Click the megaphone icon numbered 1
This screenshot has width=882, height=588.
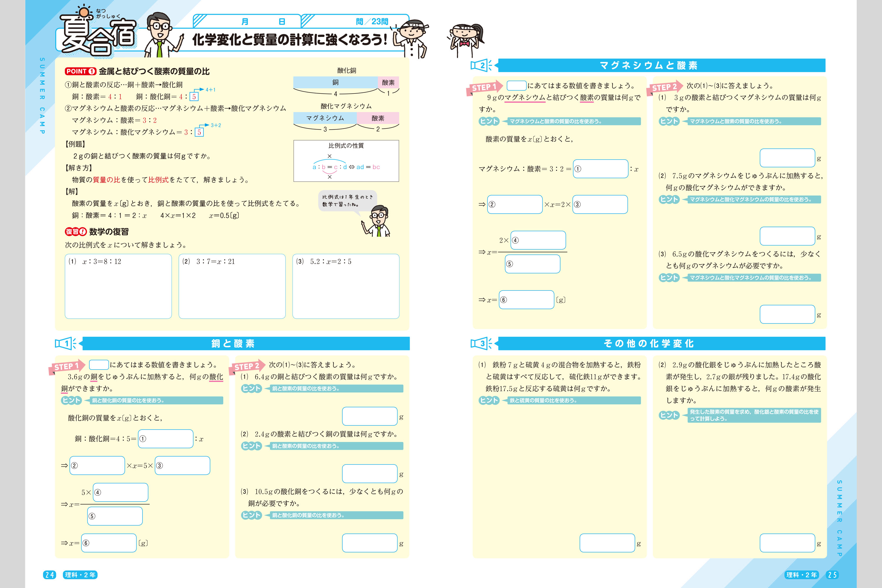coord(66,343)
